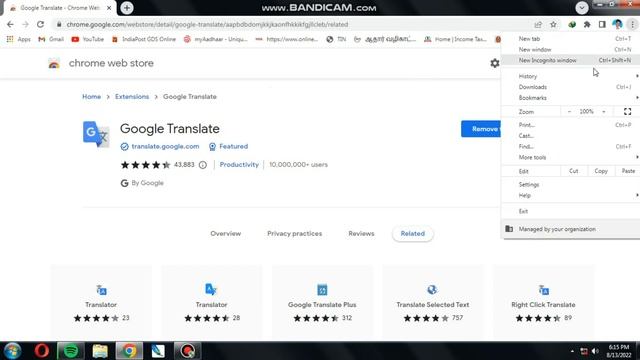640x360 pixels.
Task: Decrease zoom with minus button
Action: [569, 111]
